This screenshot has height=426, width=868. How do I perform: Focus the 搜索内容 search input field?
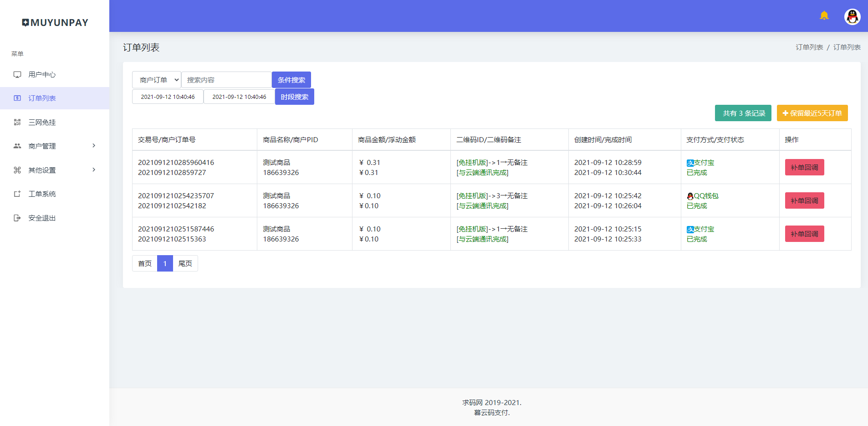(x=226, y=80)
